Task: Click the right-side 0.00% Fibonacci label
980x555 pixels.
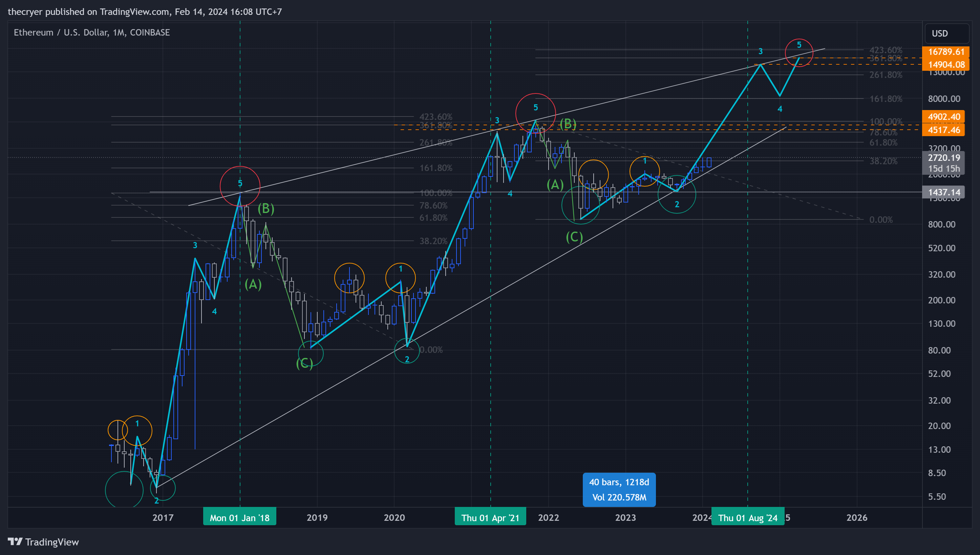Action: (x=881, y=219)
